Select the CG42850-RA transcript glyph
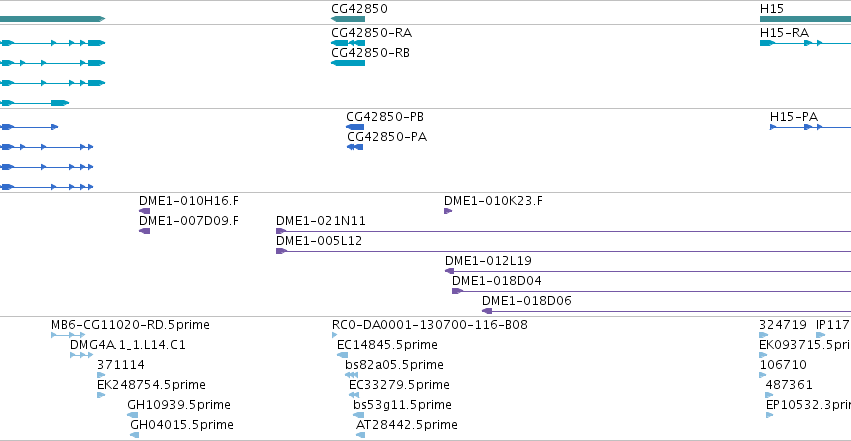The width and height of the screenshot is (851, 441). tap(348, 43)
